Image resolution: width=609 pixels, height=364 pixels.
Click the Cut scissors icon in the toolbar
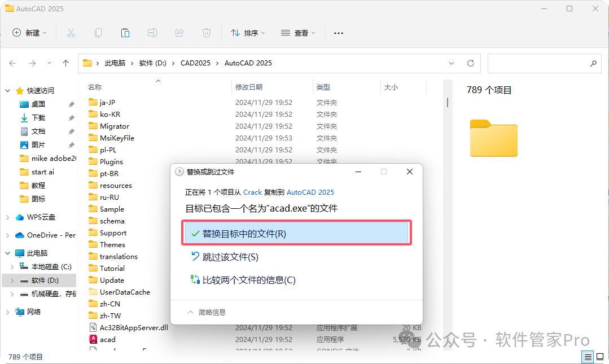[71, 33]
